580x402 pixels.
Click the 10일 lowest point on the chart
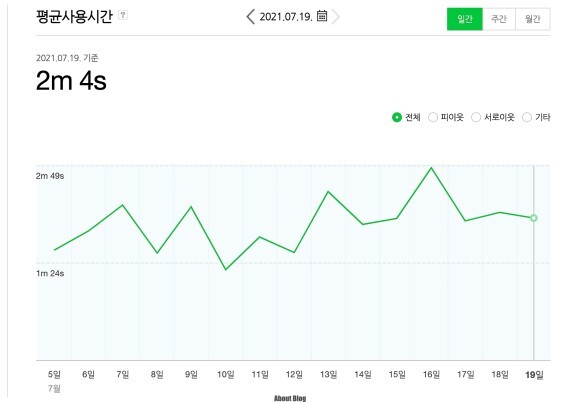[x=226, y=269]
